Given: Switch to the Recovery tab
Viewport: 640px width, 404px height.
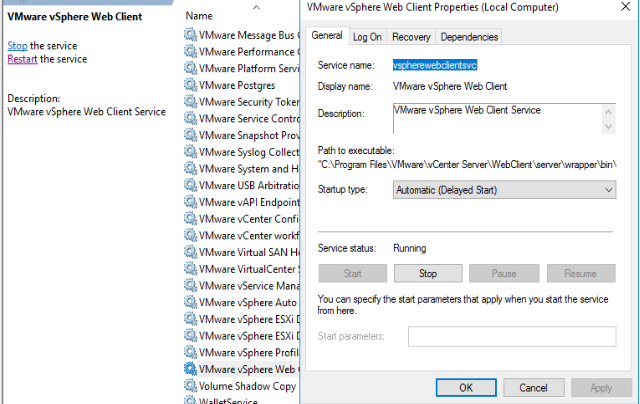Looking at the screenshot, I should [411, 37].
